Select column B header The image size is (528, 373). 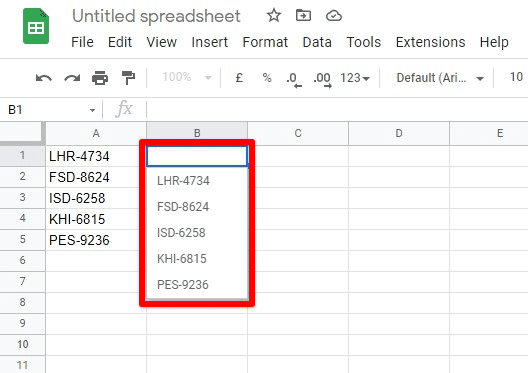(x=197, y=133)
